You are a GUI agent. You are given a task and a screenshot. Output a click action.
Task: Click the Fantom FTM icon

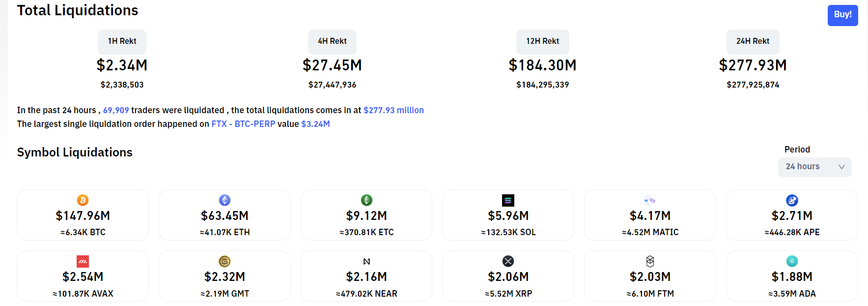click(x=650, y=261)
